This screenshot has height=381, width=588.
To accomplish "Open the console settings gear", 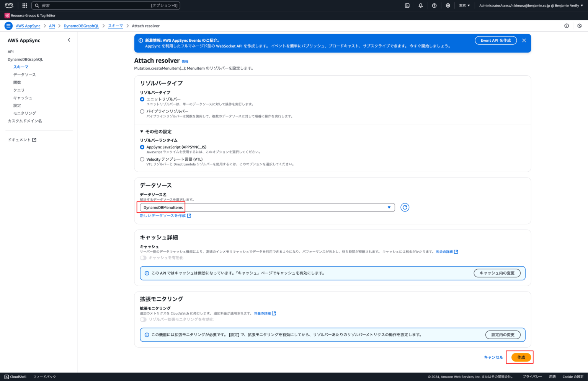I will 448,5.
